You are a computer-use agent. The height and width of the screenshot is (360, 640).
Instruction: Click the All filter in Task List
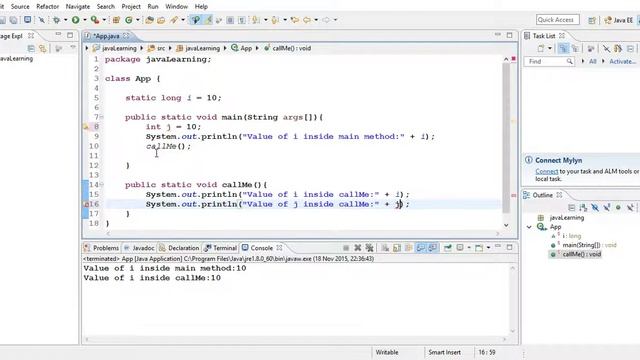(593, 61)
